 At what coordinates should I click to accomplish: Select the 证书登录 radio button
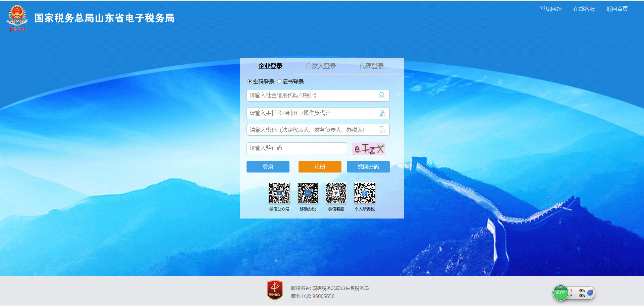coord(279,81)
